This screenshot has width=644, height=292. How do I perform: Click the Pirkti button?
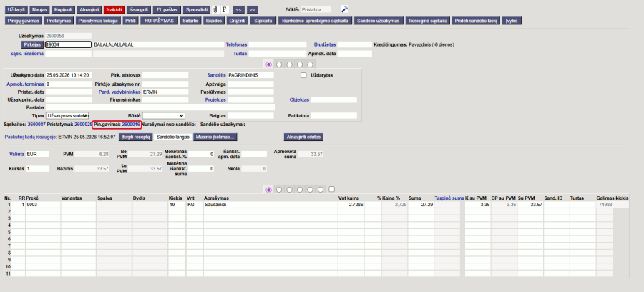(x=131, y=21)
